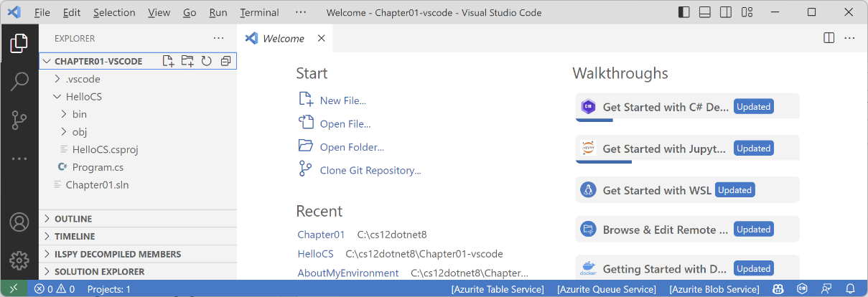Open the Edit menu
The height and width of the screenshot is (297, 868).
[72, 12]
